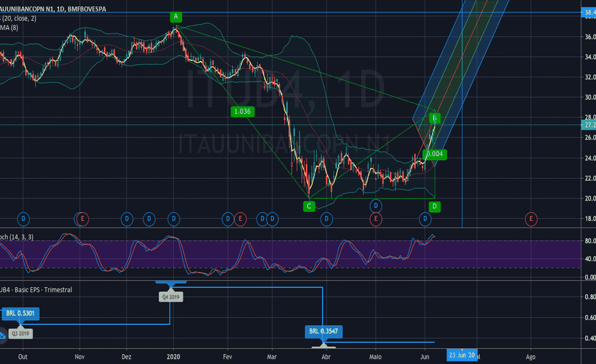Open the dividend marker between Dez and 2020

(149, 219)
